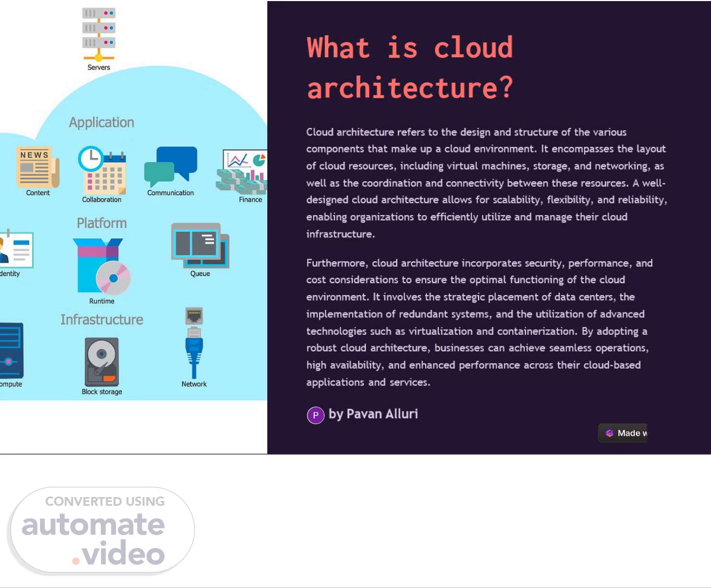This screenshot has width=711, height=588.
Task: Click the Platform section label
Action: coord(102,223)
